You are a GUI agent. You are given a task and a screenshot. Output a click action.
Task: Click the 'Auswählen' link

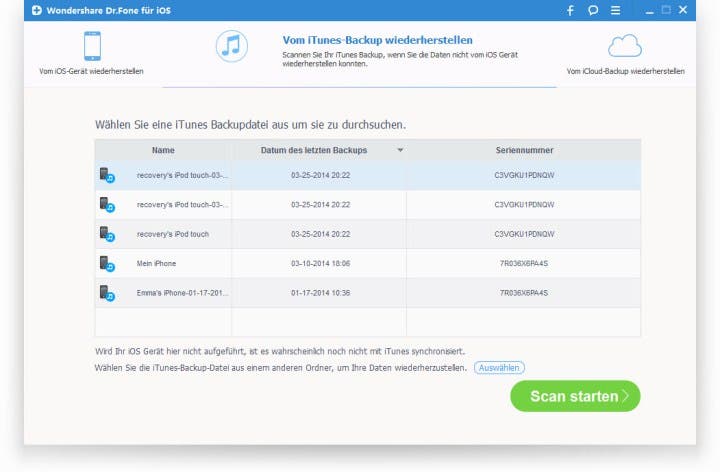coord(499,368)
